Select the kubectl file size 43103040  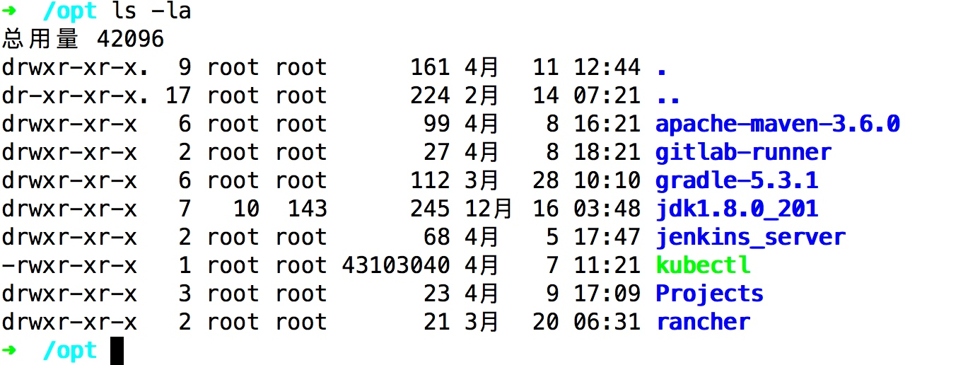pyautogui.click(x=396, y=265)
